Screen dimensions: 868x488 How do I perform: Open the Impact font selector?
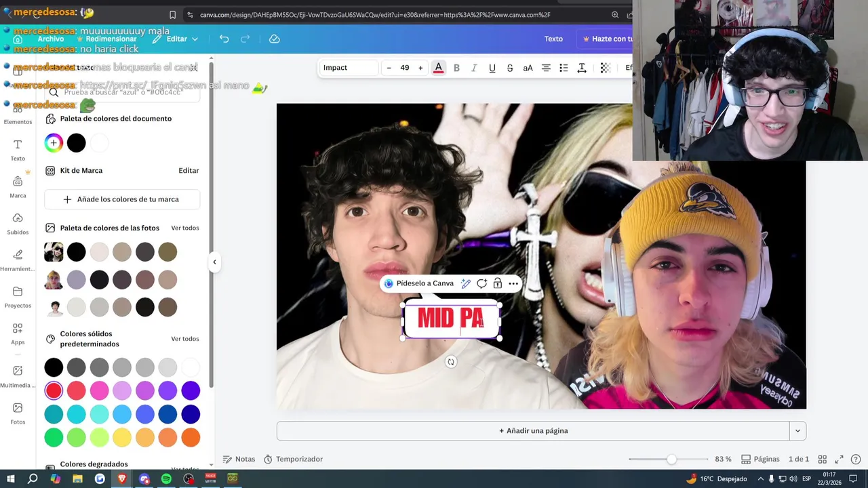point(349,68)
